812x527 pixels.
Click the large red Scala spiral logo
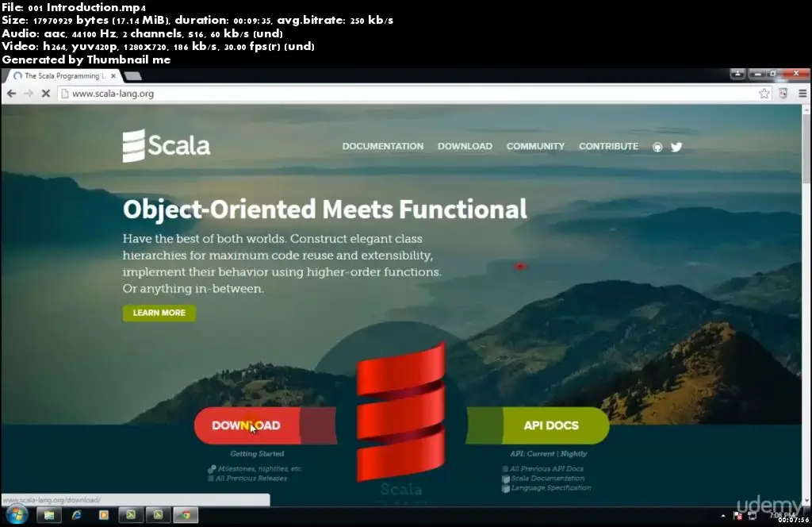tap(400, 413)
